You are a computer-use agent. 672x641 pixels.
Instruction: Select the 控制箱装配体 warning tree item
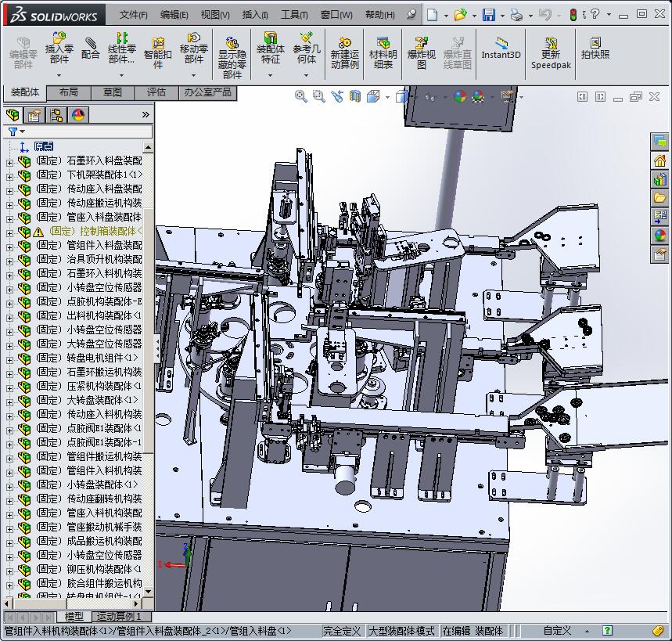coord(95,232)
